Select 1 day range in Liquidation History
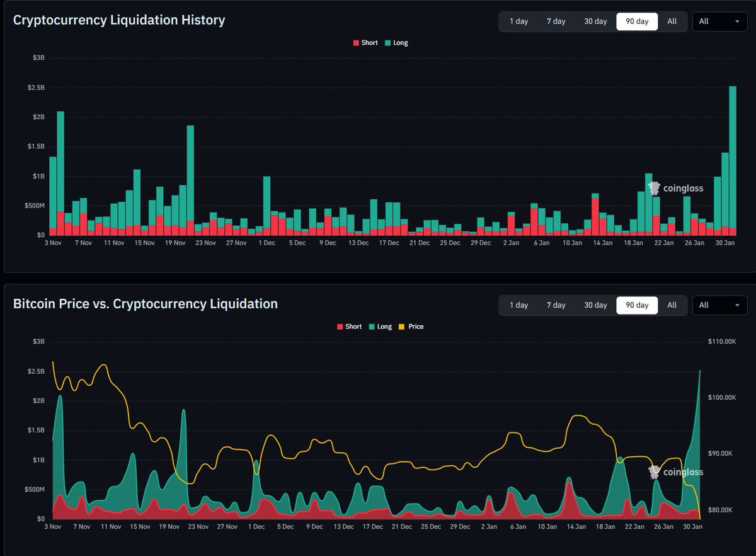The width and height of the screenshot is (756, 556). tap(518, 21)
